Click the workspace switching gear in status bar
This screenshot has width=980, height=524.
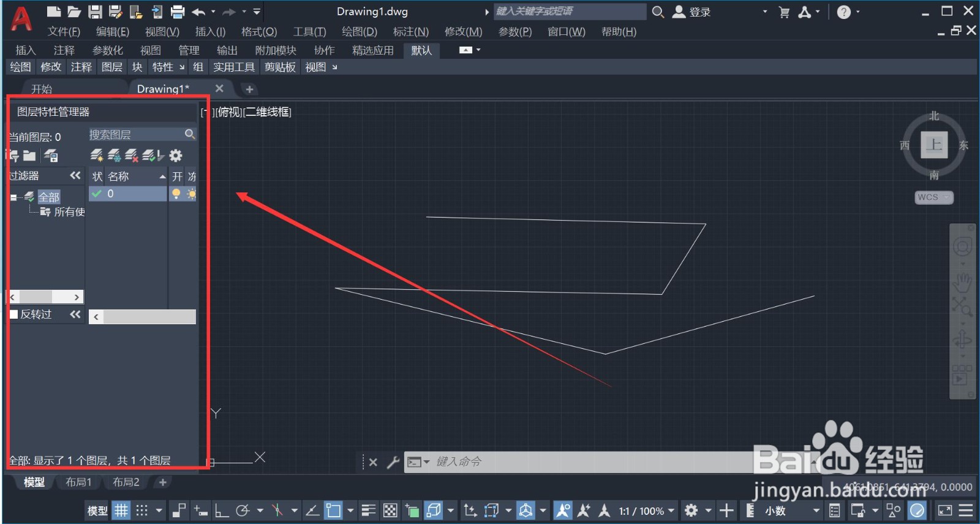pyautogui.click(x=691, y=510)
